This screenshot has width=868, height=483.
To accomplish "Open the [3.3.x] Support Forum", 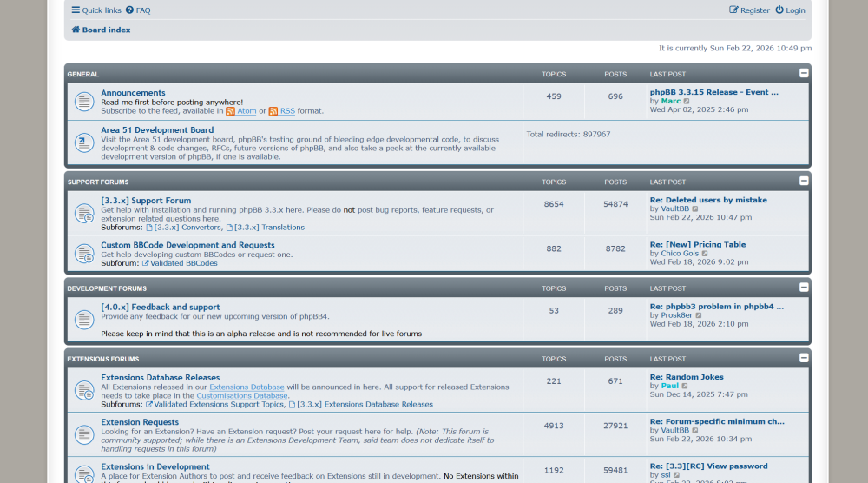I will (146, 201).
